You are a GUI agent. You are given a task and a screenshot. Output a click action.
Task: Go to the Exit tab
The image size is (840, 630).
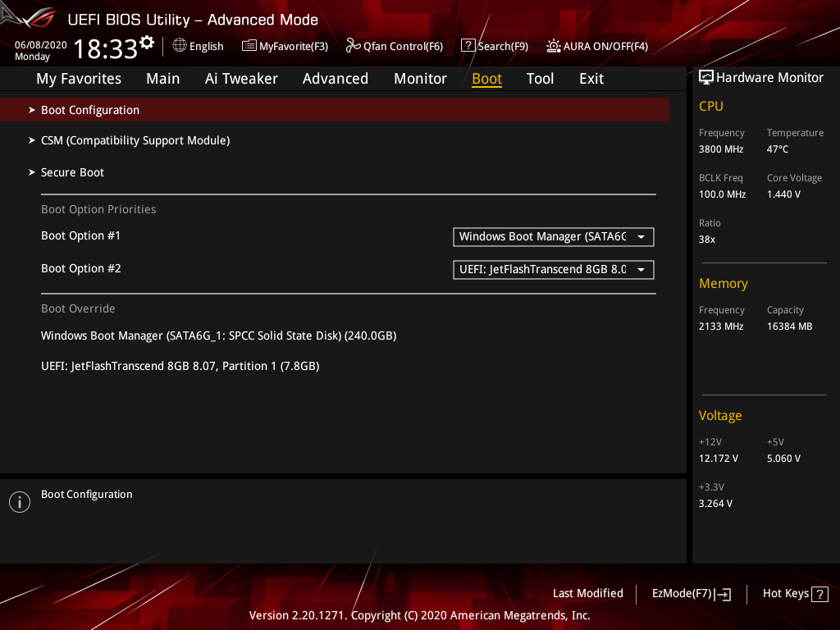pos(591,79)
